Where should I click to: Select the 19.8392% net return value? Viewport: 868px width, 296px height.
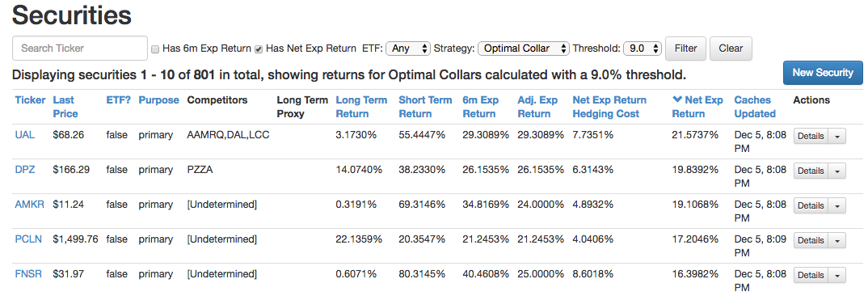695,170
